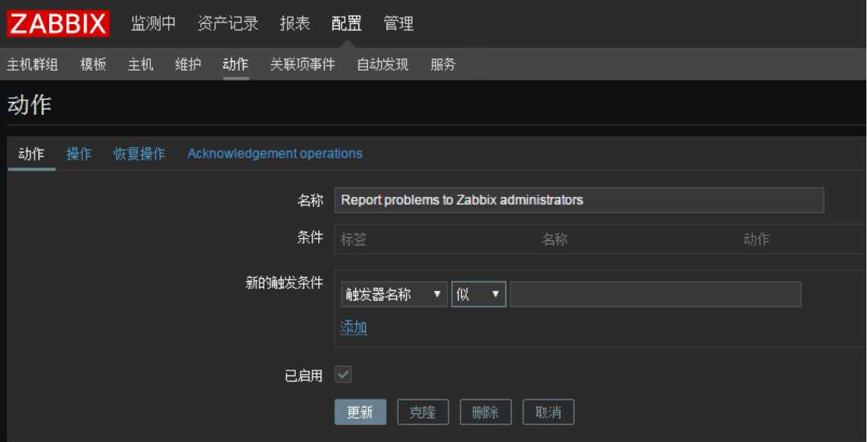868x442 pixels.
Task: Go to 服务 submenu
Action: tap(443, 64)
